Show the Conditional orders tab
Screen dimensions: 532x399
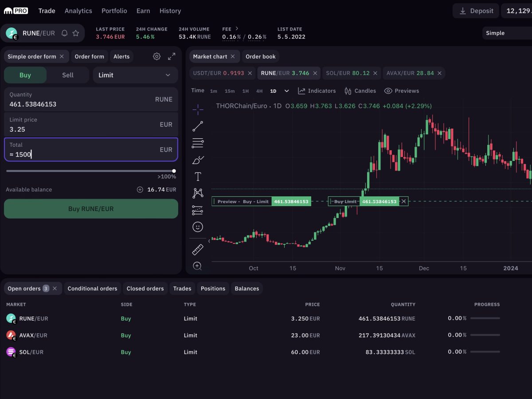tap(93, 289)
